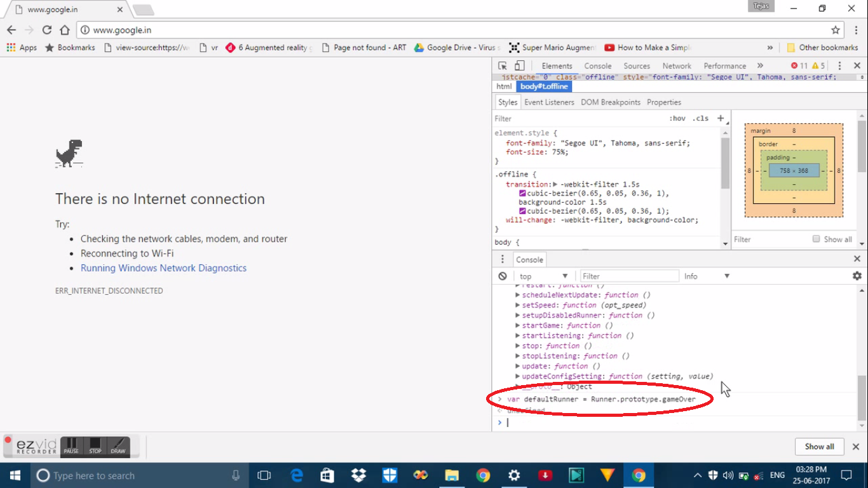868x488 pixels.
Task: Click the ezvid Draw button
Action: pyautogui.click(x=118, y=447)
